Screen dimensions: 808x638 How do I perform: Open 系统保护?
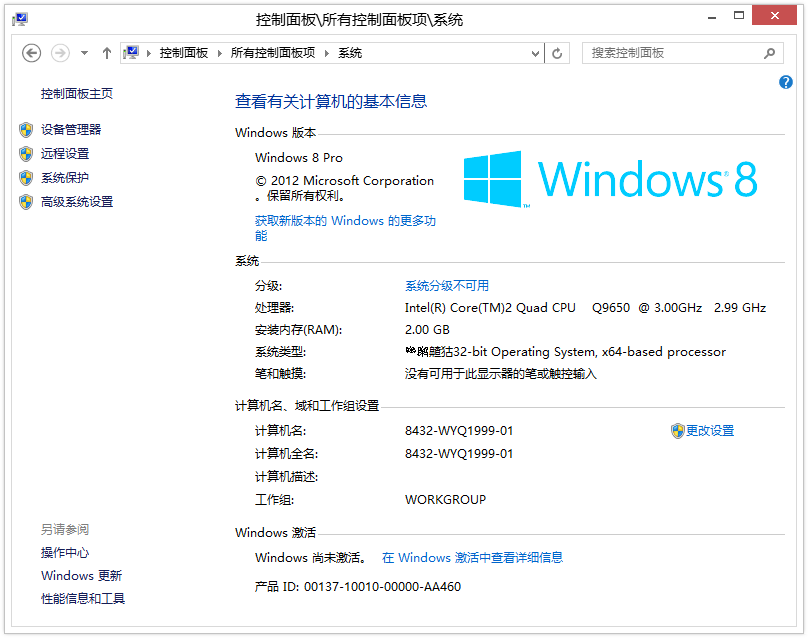(x=65, y=178)
